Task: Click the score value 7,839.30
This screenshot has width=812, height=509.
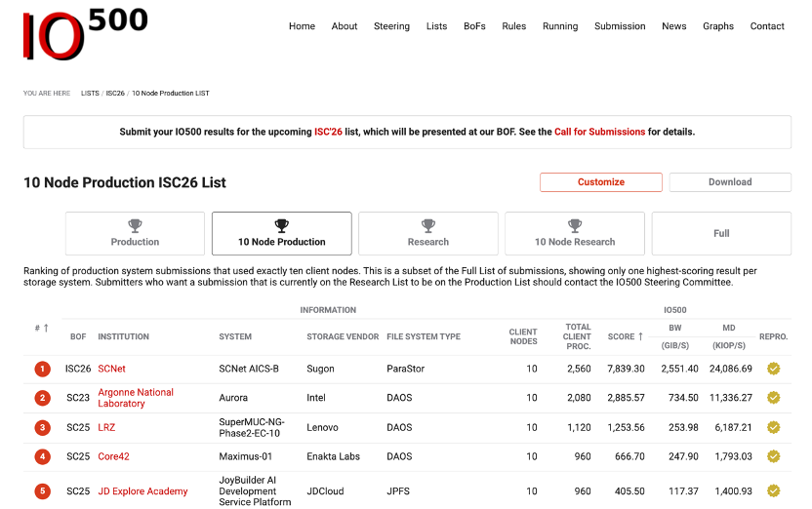Action: [627, 369]
